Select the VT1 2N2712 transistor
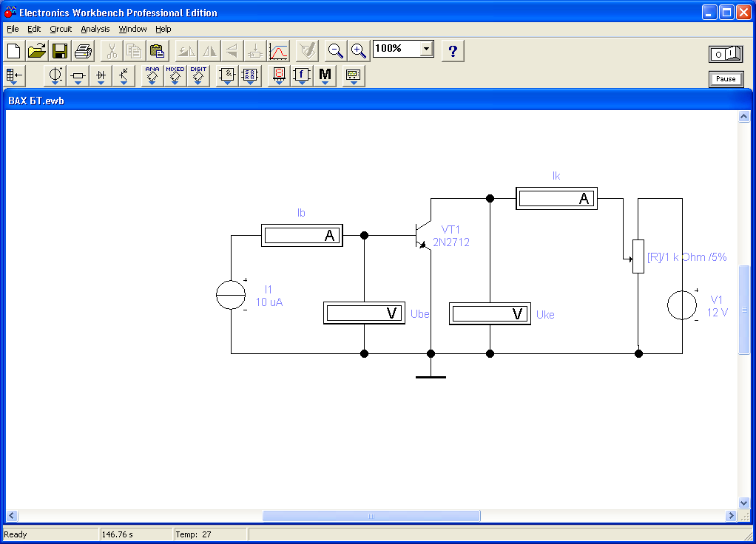 [423, 236]
